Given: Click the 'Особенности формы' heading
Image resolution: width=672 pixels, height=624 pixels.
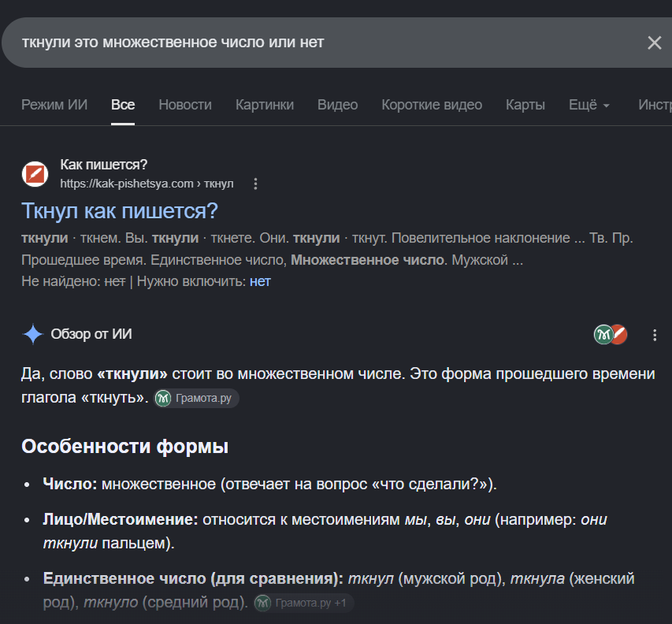Looking at the screenshot, I should tap(124, 447).
